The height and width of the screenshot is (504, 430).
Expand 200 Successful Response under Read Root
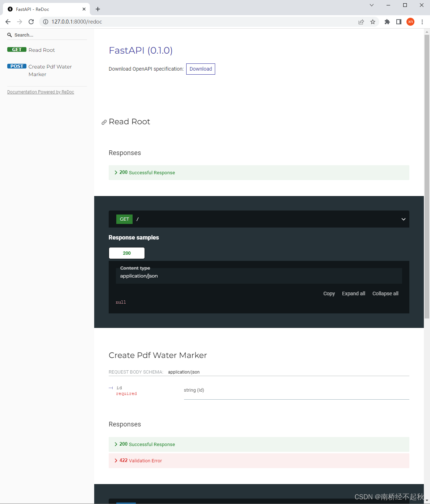259,172
